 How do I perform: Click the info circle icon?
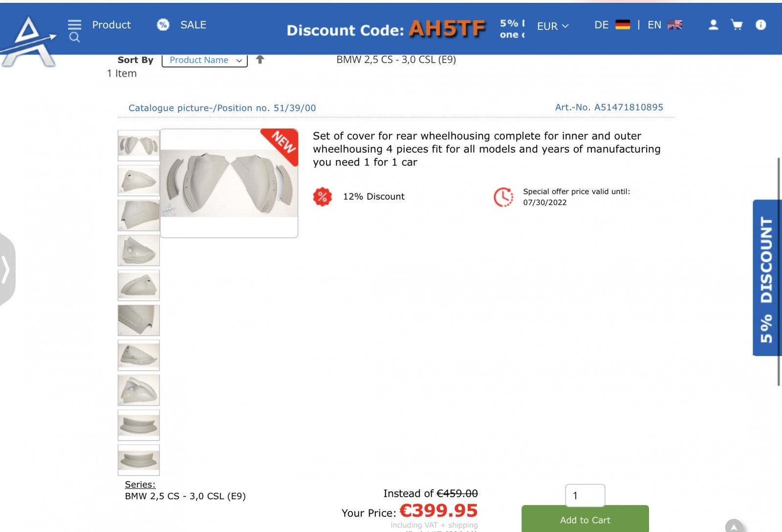tap(760, 25)
